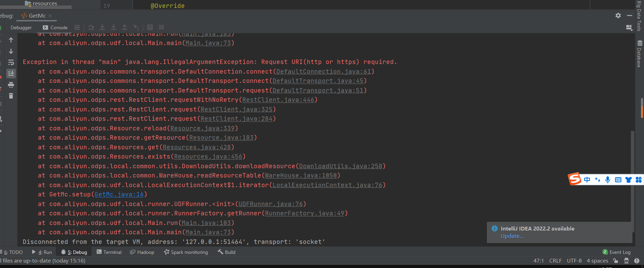Open the Resource.java:339 link

click(x=202, y=128)
